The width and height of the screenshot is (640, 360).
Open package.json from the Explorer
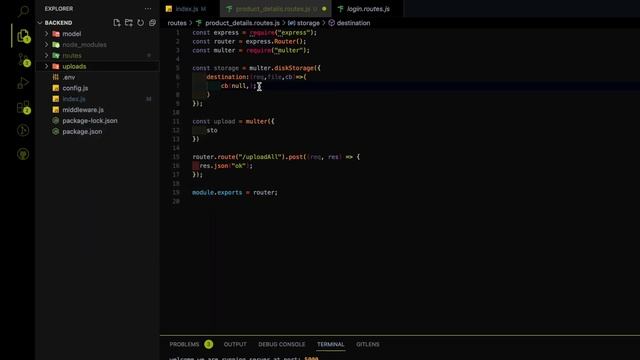(x=82, y=131)
